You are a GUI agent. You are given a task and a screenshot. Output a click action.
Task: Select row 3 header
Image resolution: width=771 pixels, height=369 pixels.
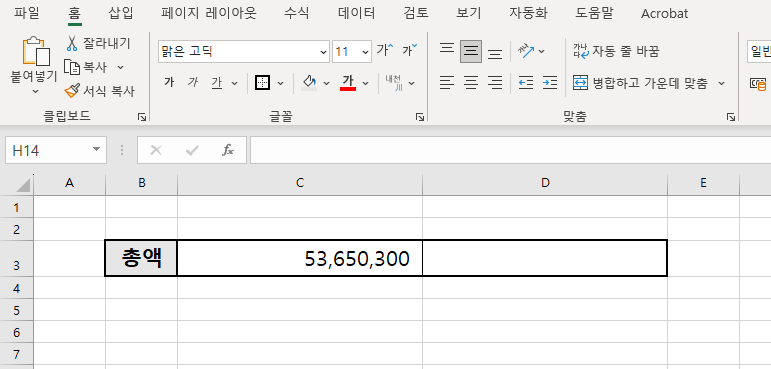click(16, 258)
